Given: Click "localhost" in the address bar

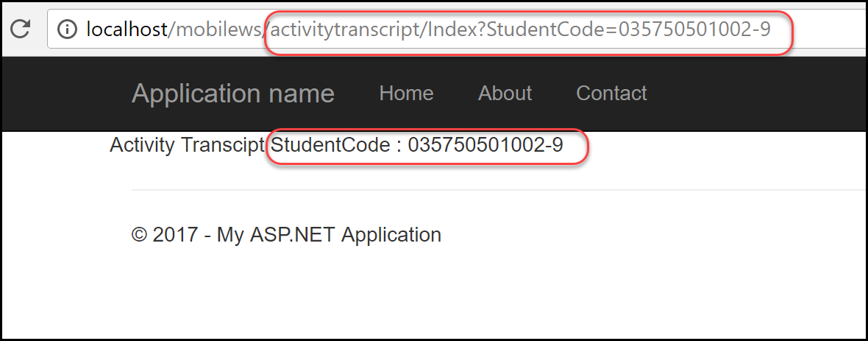Looking at the screenshot, I should (x=127, y=29).
